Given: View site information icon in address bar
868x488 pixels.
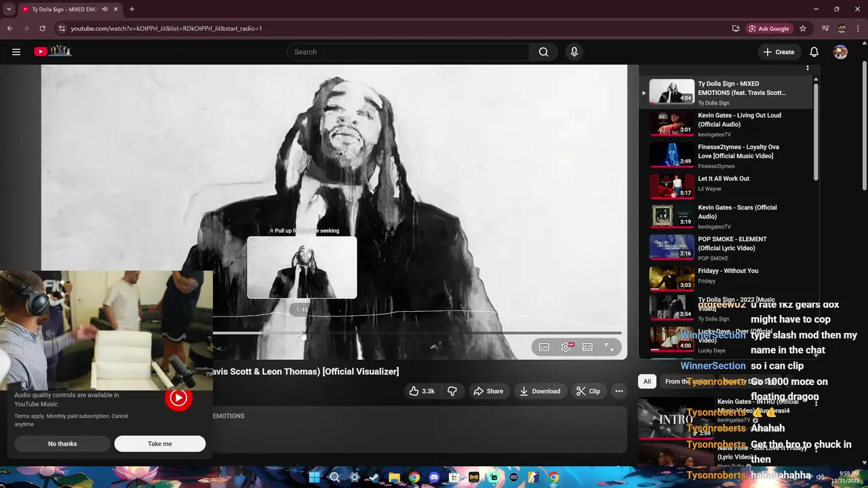Looking at the screenshot, I should [x=62, y=28].
